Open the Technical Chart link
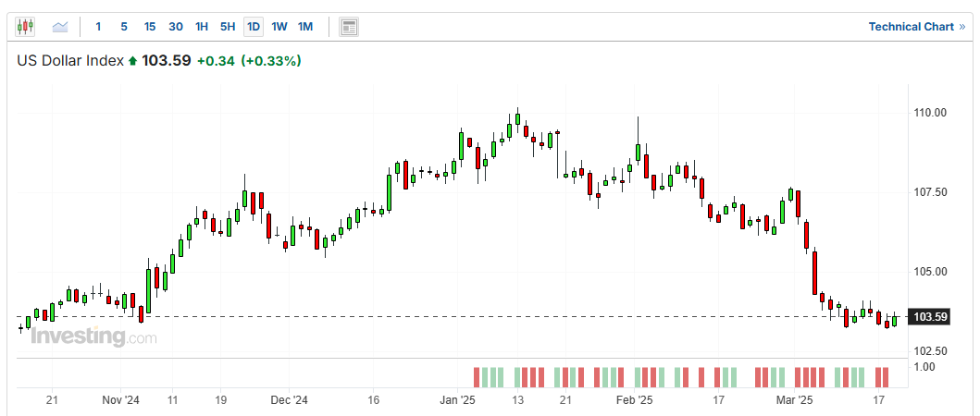The image size is (980, 416). pos(916,26)
